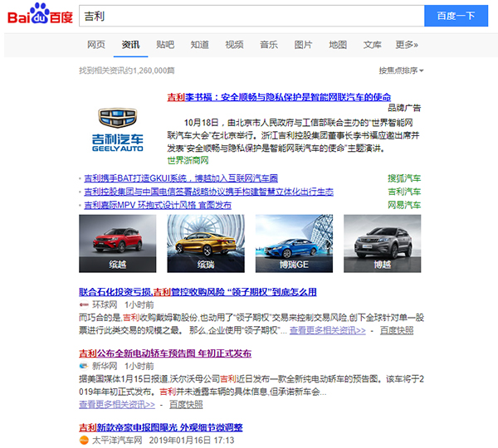
Task: Open the 图片 search tab
Action: (304, 45)
